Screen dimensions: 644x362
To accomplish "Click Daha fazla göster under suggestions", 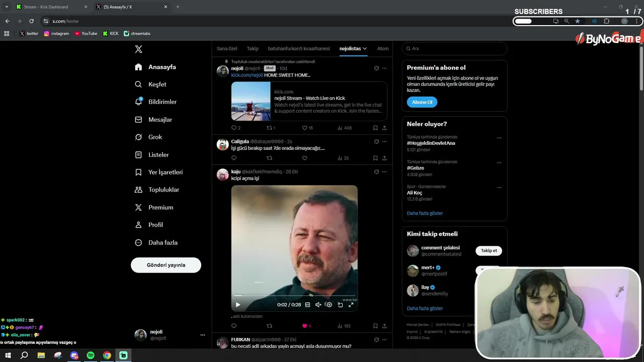I will pyautogui.click(x=425, y=308).
